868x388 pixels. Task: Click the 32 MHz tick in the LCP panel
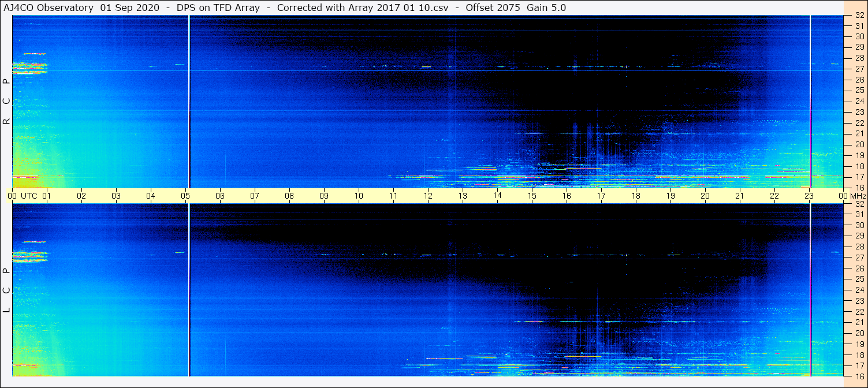point(859,204)
